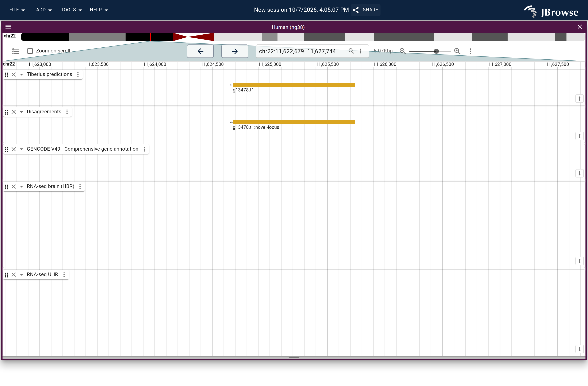Collapse the GENCODE V49 track arrow
Screen dimensions: 588x386
point(21,149)
